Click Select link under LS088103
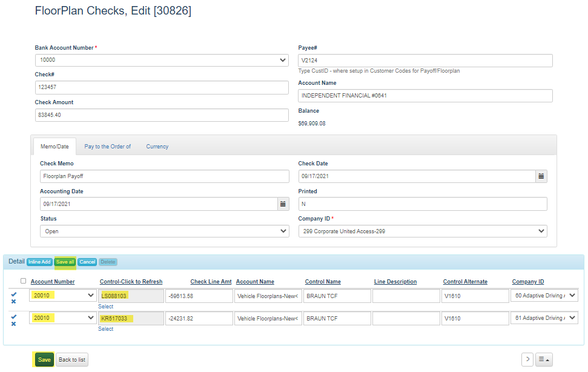This screenshot has width=588, height=372. pyautogui.click(x=106, y=307)
